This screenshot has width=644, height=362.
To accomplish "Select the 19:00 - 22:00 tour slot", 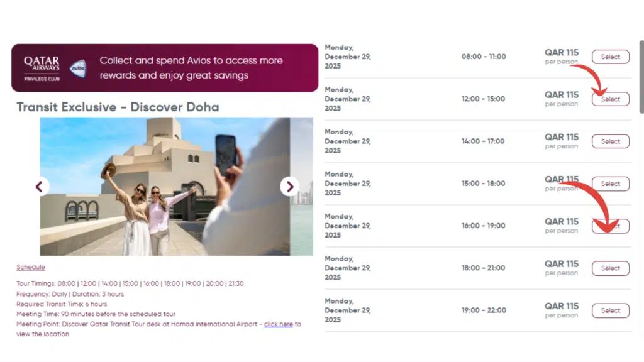I will pyautogui.click(x=610, y=310).
